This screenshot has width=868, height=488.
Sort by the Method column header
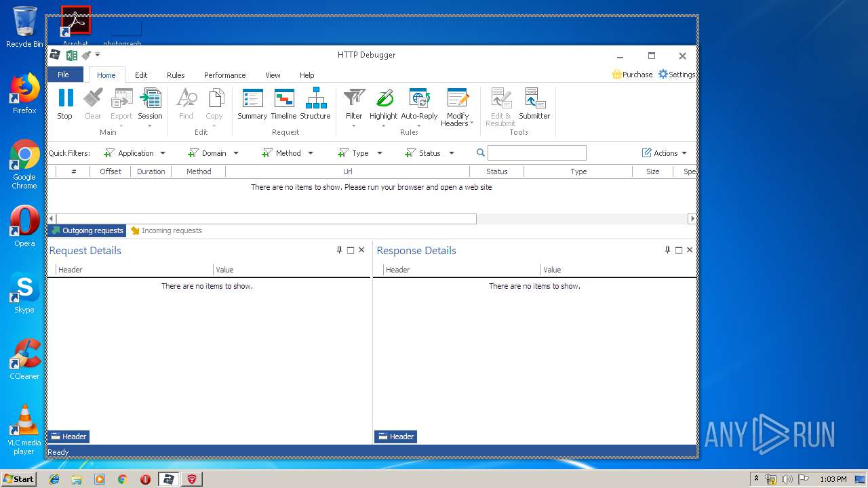click(199, 171)
